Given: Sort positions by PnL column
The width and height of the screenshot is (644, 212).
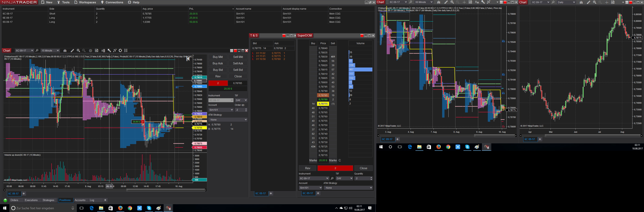Looking at the screenshot, I should (x=211, y=9).
